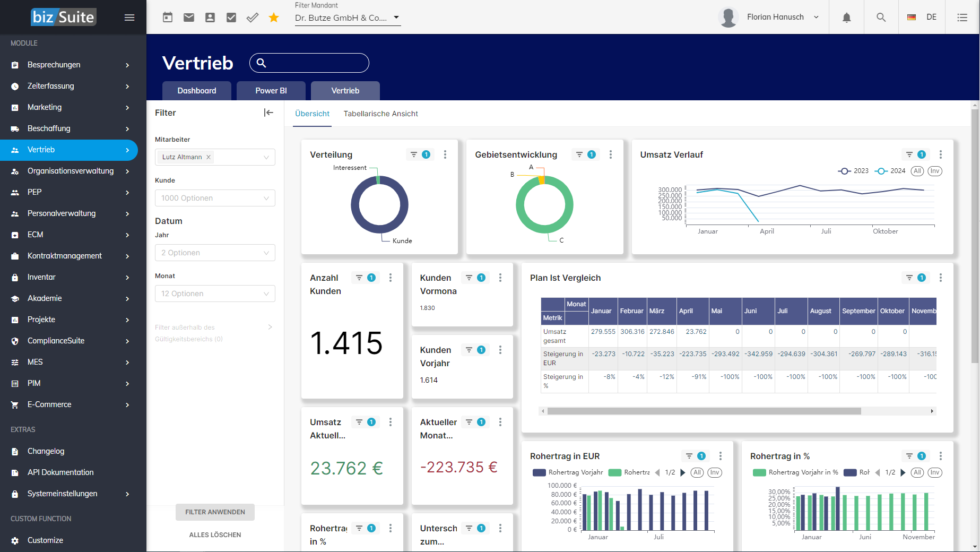
Task: Open the Verteilung widget three-dot menu
Action: click(x=445, y=154)
